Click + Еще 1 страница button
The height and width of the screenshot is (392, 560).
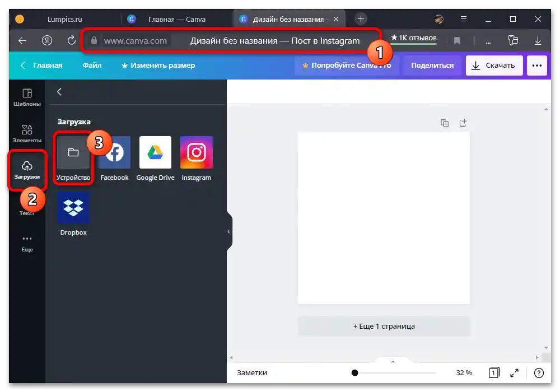(384, 326)
